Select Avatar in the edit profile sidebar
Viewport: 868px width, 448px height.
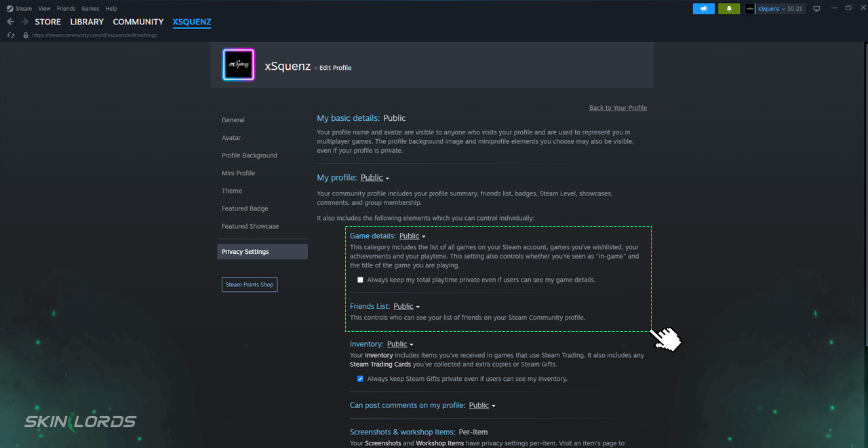pyautogui.click(x=231, y=138)
